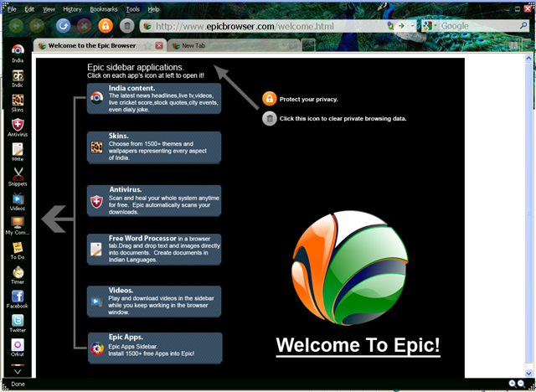Close the Welcome to the Epic Browser tab
Viewport: 536px width, 392px height.
[x=159, y=45]
